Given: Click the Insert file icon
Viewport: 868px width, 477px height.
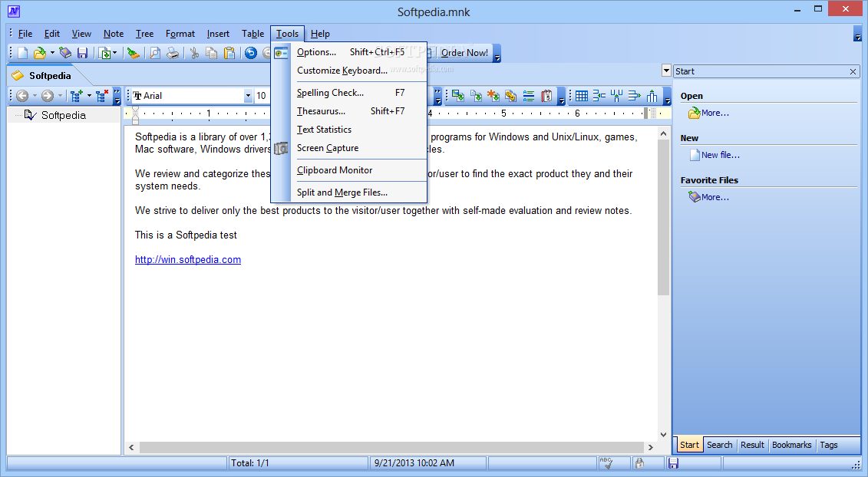Looking at the screenshot, I should click(x=476, y=96).
